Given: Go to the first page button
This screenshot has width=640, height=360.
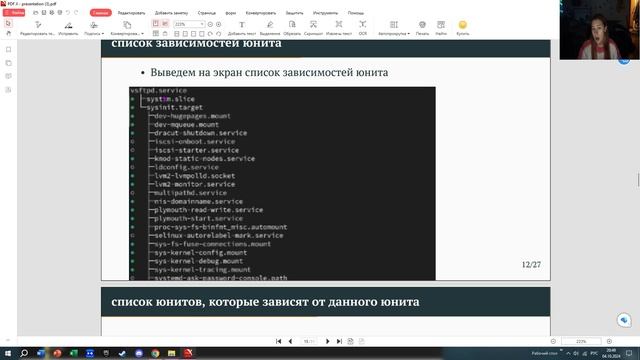Looking at the screenshot, I should (x=278, y=341).
